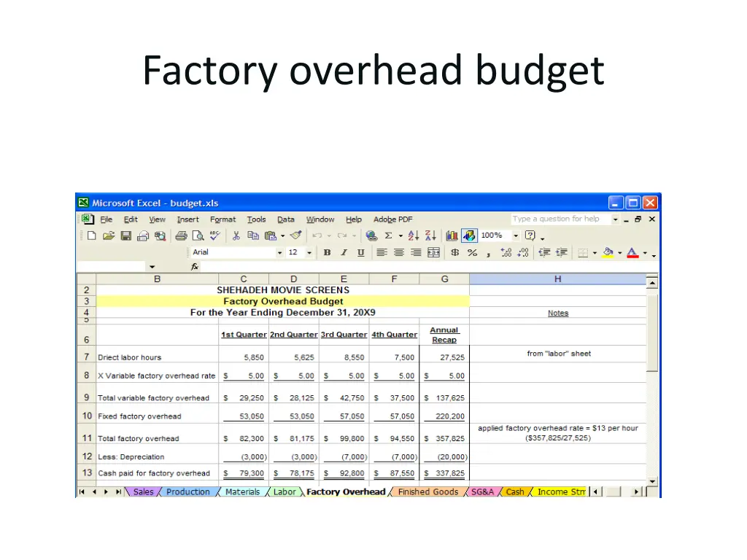747x560 pixels.
Task: Click the Format Painter brush icon
Action: click(x=295, y=236)
